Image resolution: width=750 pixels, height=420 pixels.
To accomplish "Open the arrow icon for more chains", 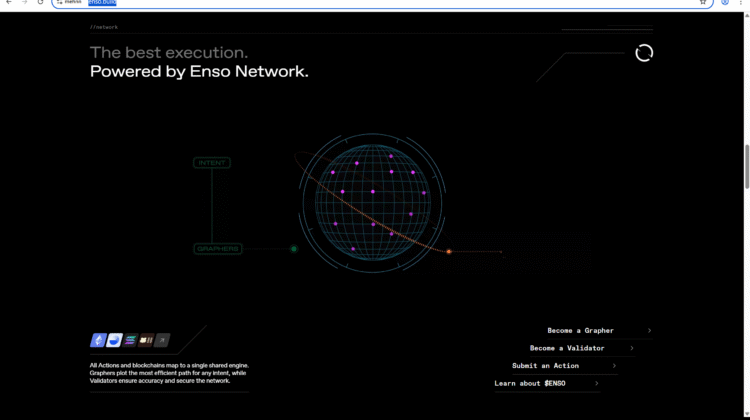I will coord(162,340).
